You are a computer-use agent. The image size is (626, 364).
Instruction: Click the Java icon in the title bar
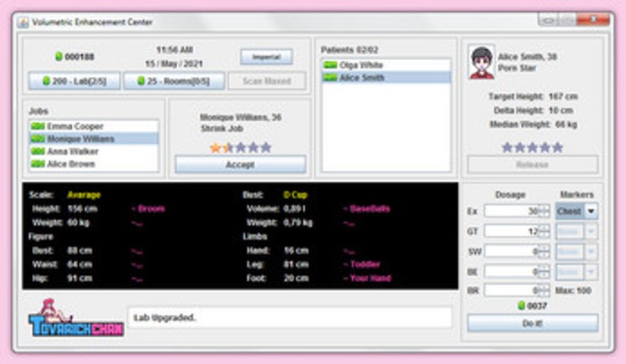click(23, 22)
